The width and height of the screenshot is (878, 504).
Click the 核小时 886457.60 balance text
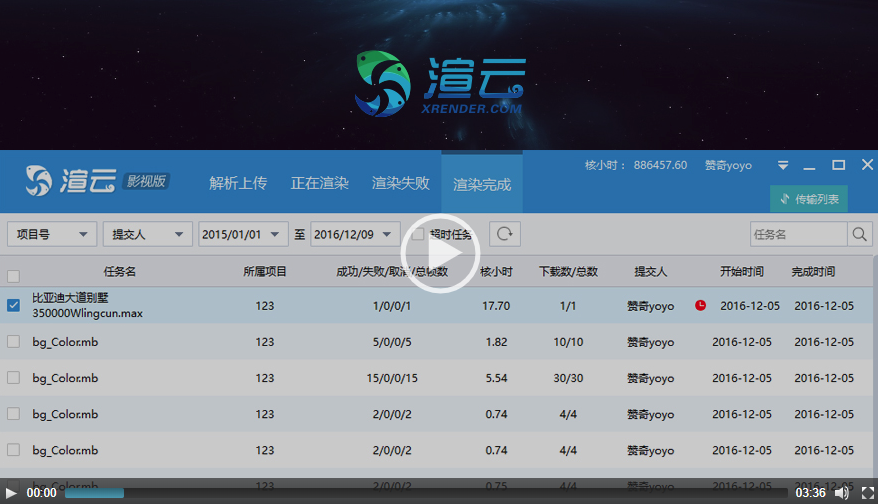(x=636, y=165)
